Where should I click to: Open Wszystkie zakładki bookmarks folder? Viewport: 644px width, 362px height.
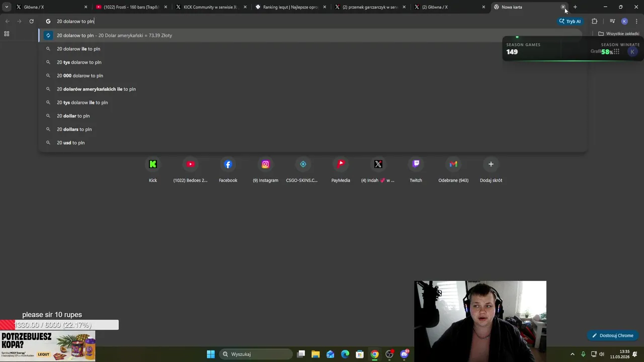(618, 34)
